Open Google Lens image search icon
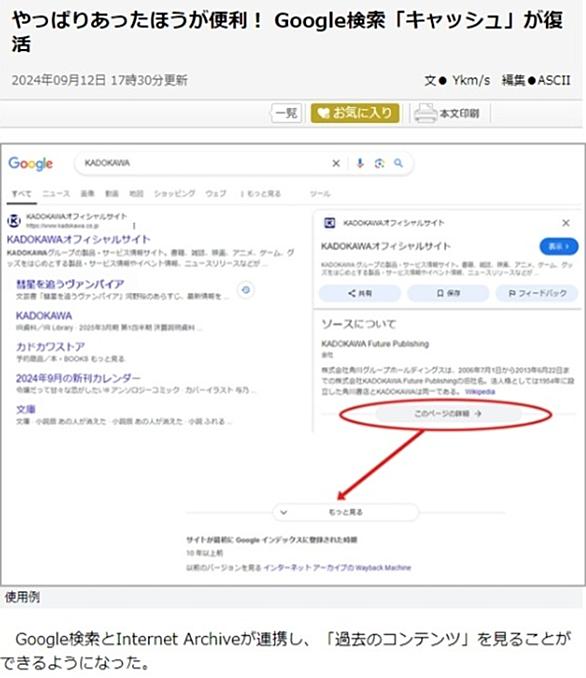 tap(379, 163)
